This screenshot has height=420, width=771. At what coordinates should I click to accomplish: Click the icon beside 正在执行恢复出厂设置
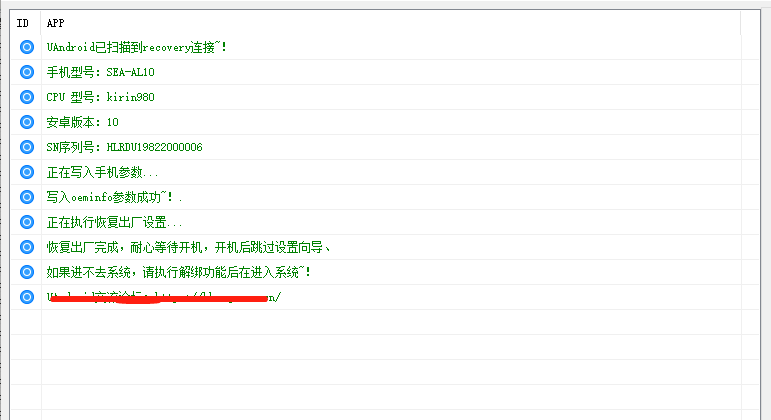tap(27, 222)
